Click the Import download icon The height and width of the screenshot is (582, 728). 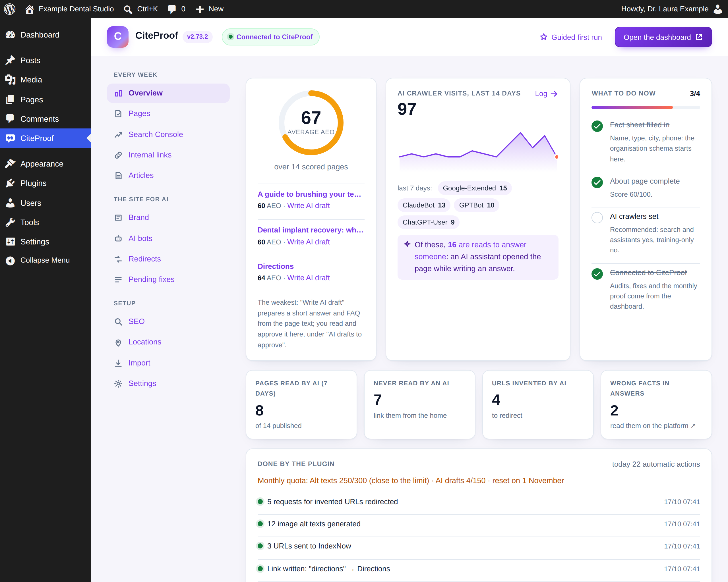118,363
